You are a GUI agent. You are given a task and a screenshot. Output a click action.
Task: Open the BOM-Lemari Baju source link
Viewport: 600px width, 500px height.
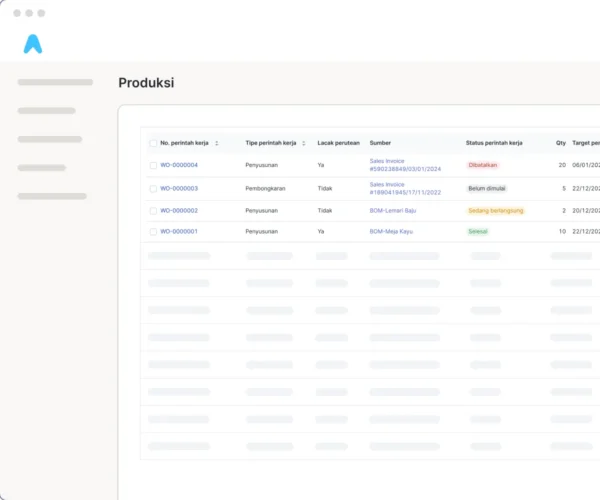coord(393,210)
